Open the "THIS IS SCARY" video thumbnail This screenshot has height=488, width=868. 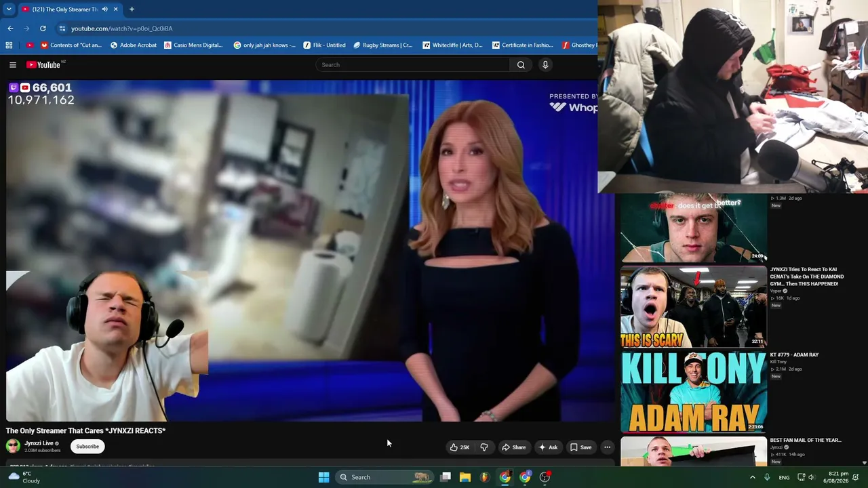[x=694, y=307]
